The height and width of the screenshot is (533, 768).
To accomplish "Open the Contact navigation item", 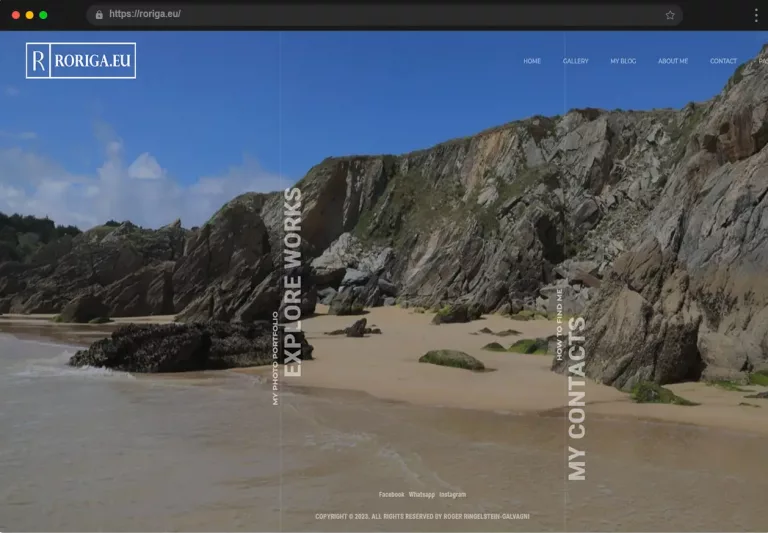I will (x=723, y=61).
